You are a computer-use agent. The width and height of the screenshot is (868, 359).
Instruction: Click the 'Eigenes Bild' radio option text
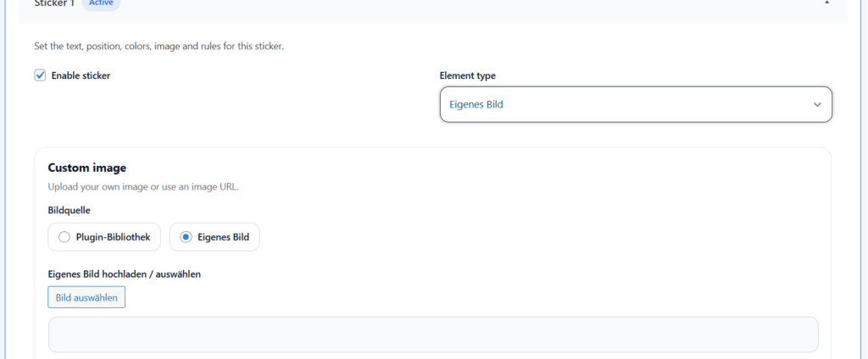click(223, 237)
